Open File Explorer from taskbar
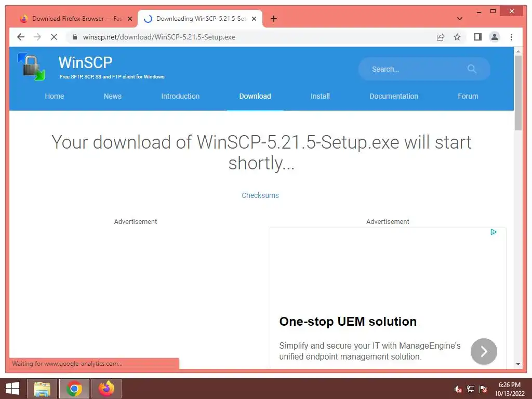This screenshot has height=399, width=532. pyautogui.click(x=42, y=389)
